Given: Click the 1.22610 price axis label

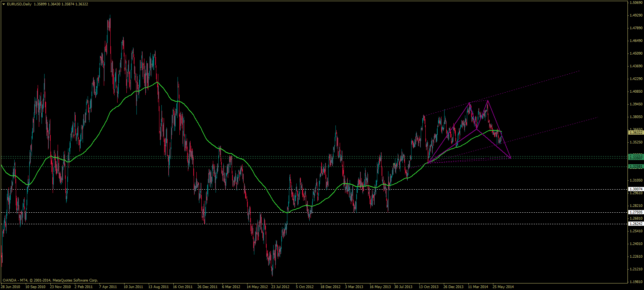Looking at the screenshot, I should [637, 257].
